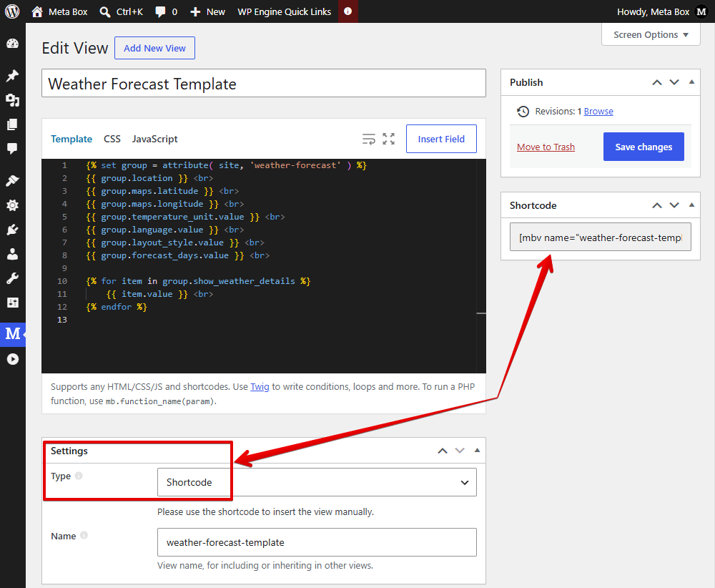View comments count in admin bar
715x588 pixels.
click(x=166, y=11)
